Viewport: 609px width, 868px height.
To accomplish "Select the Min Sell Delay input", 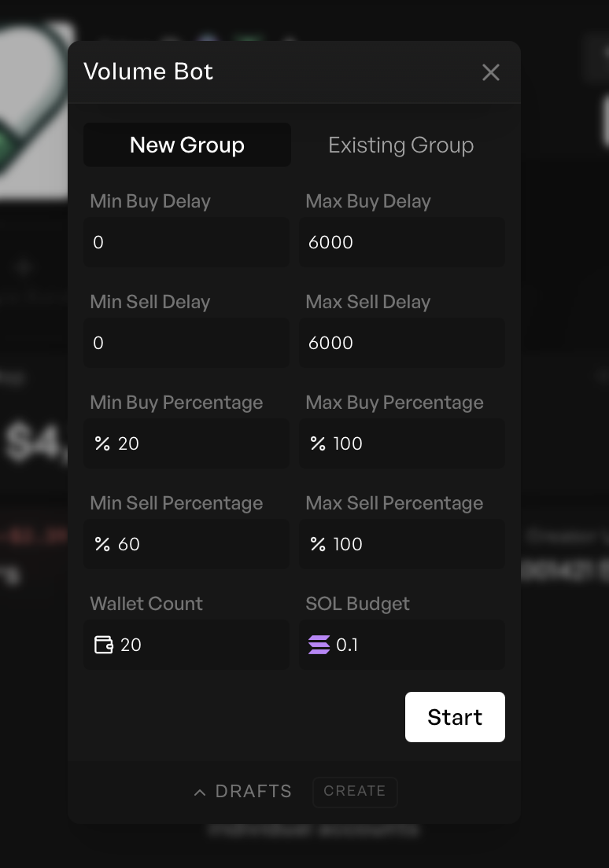I will click(186, 343).
